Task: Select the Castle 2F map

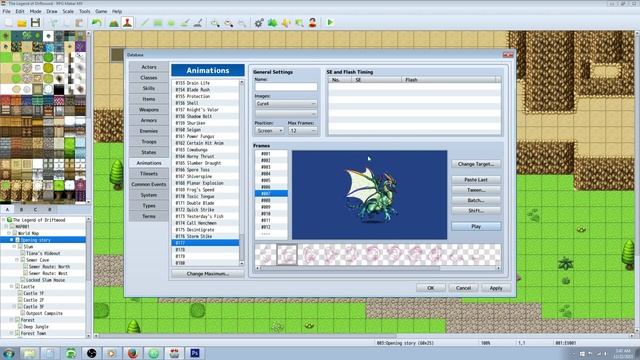Action: pyautogui.click(x=33, y=300)
